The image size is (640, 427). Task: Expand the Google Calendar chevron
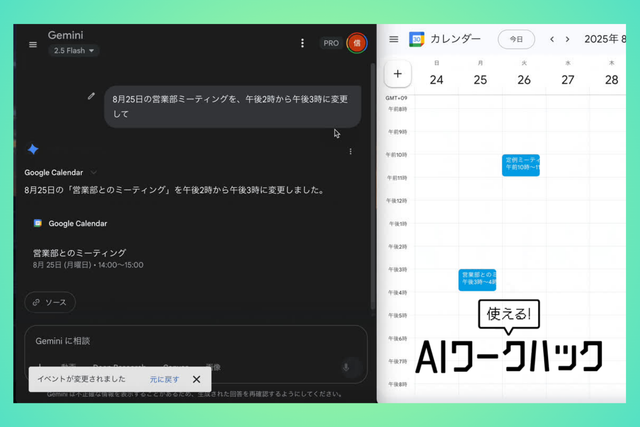94,172
